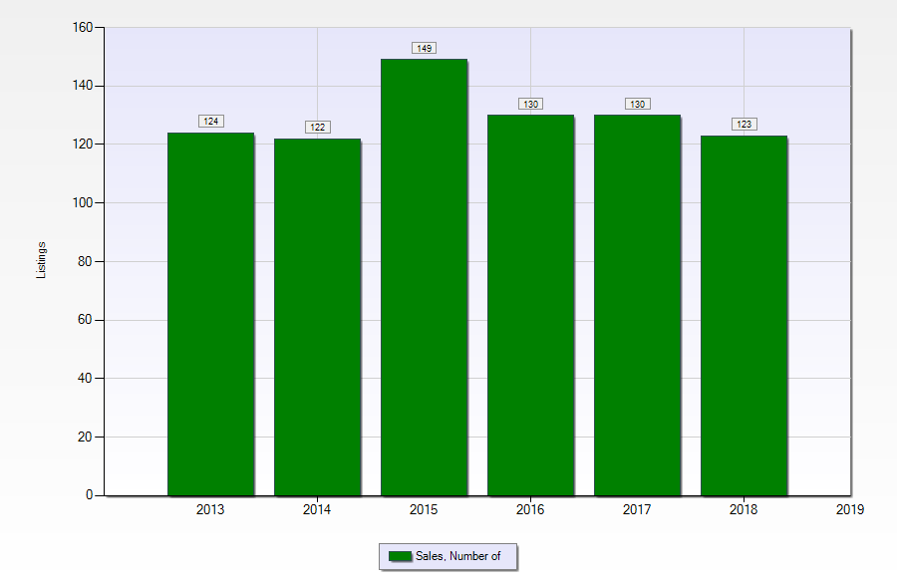
Task: Click the 'Sales, Number of' legend text
Action: 457,556
